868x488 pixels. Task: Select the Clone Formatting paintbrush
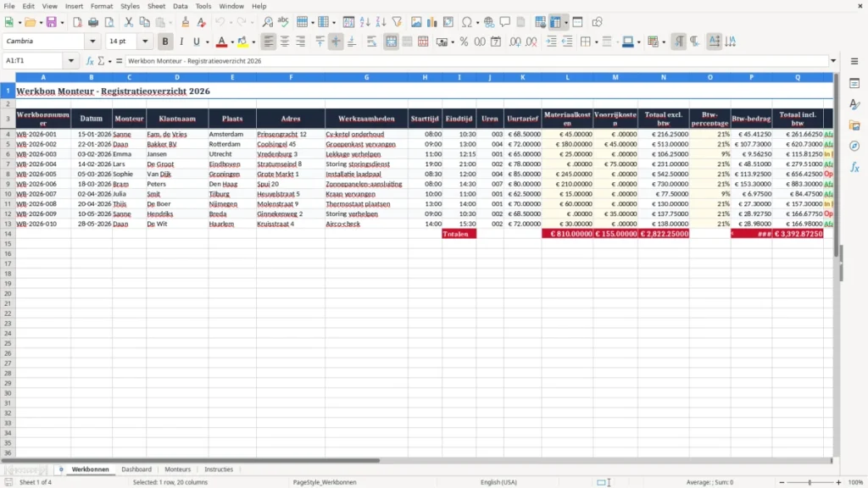click(186, 22)
